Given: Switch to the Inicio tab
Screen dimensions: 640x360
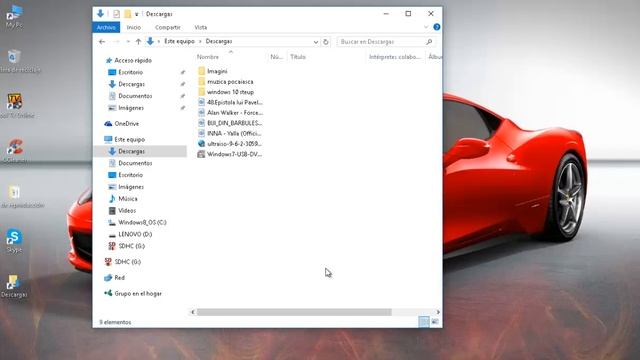Looking at the screenshot, I should click(x=134, y=27).
